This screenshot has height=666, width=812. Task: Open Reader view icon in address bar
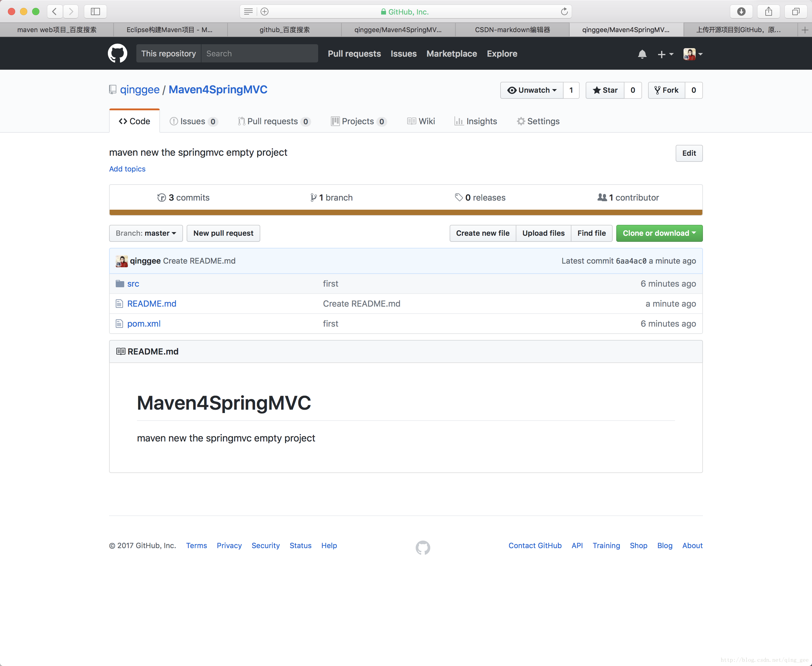pyautogui.click(x=248, y=12)
